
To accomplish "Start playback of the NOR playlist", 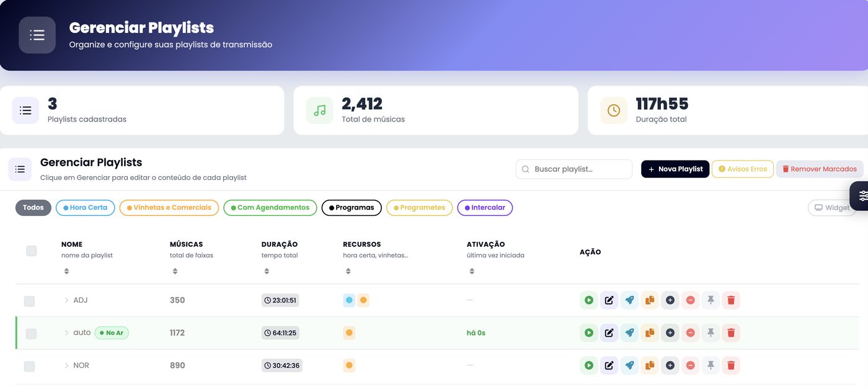I will (x=589, y=365).
